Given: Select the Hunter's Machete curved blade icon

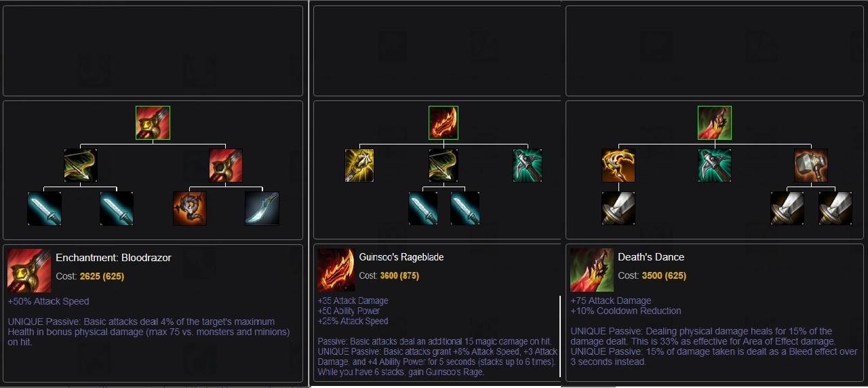Looking at the screenshot, I should coord(262,208).
